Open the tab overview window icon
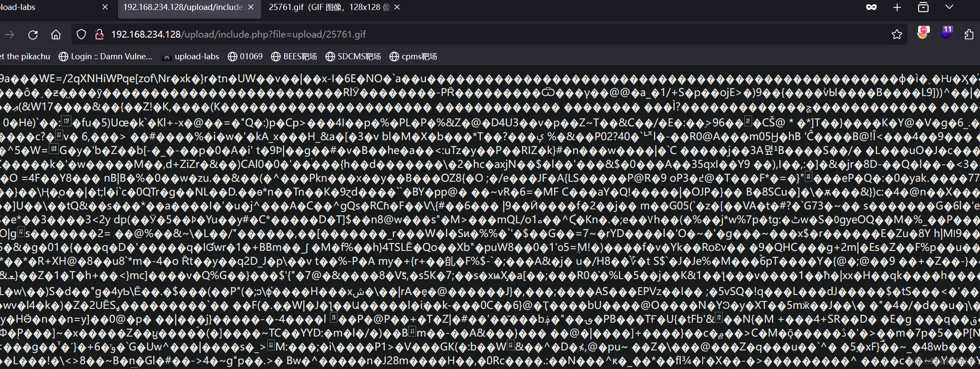 click(x=923, y=7)
